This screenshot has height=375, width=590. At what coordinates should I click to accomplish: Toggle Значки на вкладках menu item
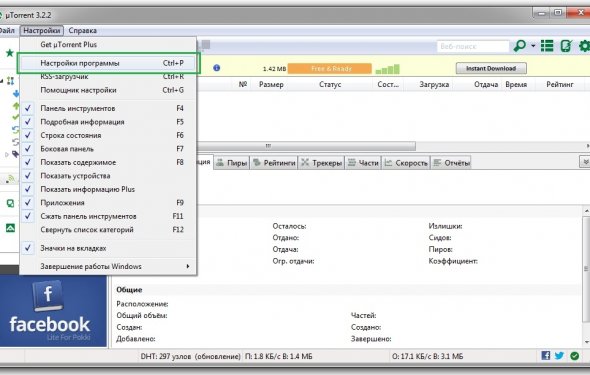108,248
